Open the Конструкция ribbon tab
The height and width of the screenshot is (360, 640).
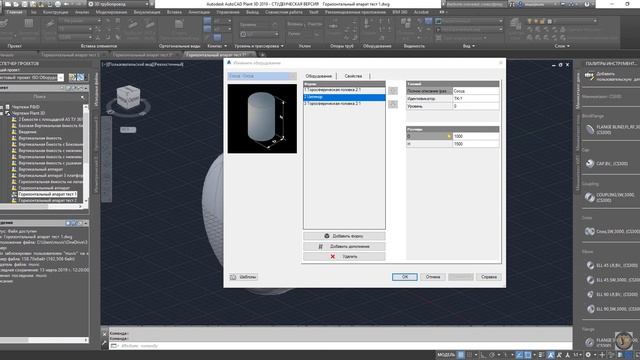pyautogui.click(x=56, y=12)
